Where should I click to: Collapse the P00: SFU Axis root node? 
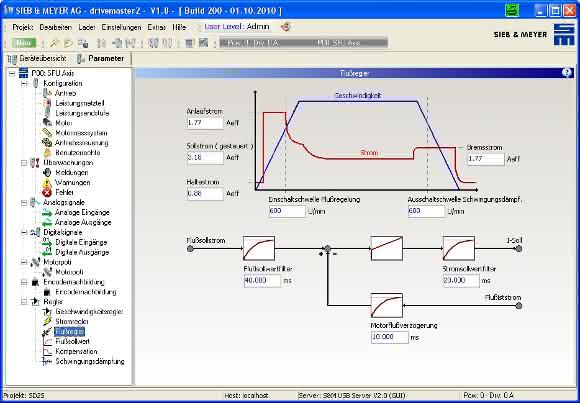click(x=12, y=73)
